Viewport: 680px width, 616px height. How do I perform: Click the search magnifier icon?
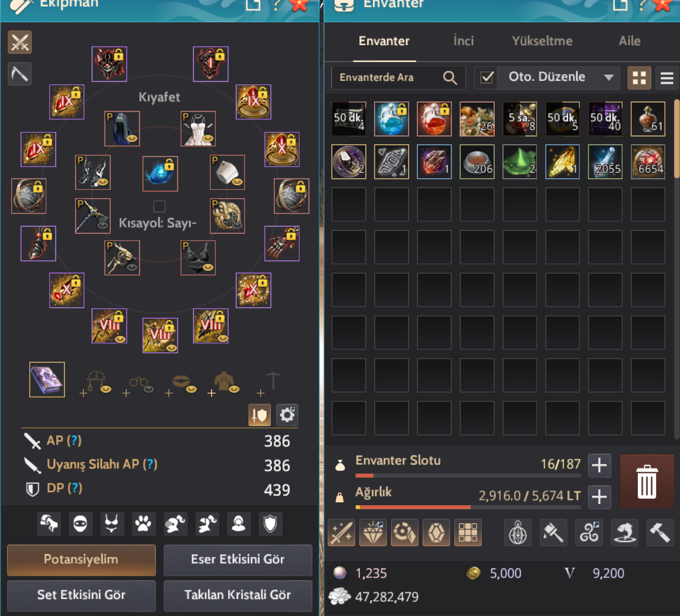pyautogui.click(x=450, y=78)
